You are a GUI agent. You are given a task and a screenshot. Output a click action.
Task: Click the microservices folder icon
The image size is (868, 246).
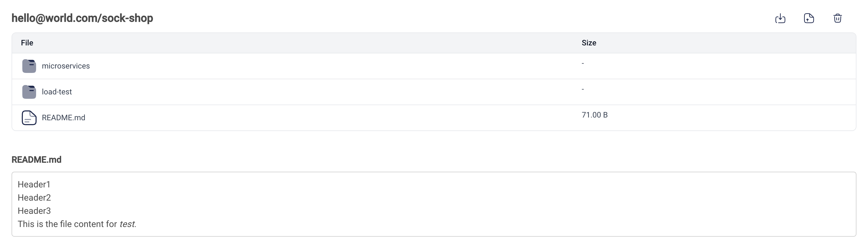point(29,66)
